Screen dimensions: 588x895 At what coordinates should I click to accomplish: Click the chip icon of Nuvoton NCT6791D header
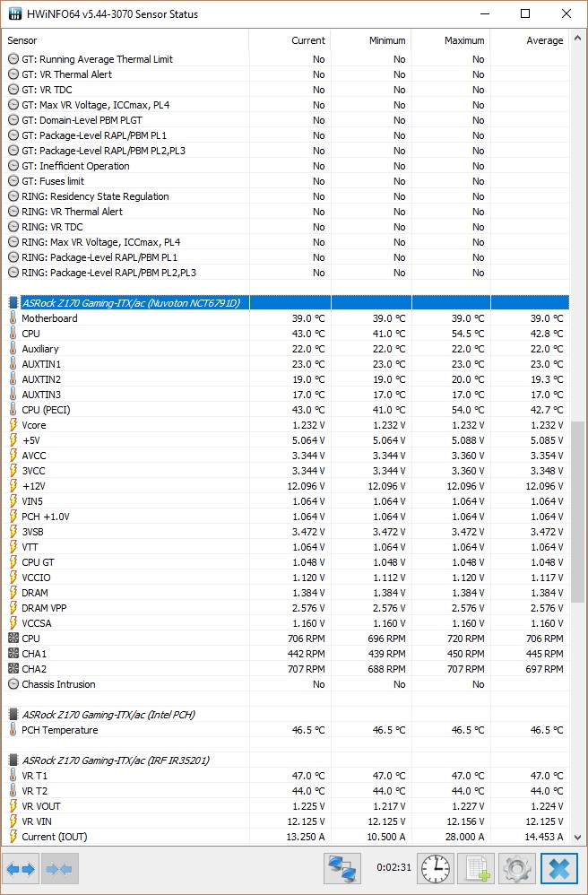13,302
